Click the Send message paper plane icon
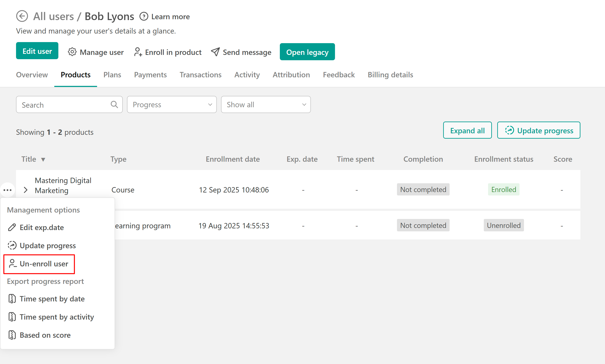Viewport: 605px width, 364px height. pyautogui.click(x=215, y=52)
